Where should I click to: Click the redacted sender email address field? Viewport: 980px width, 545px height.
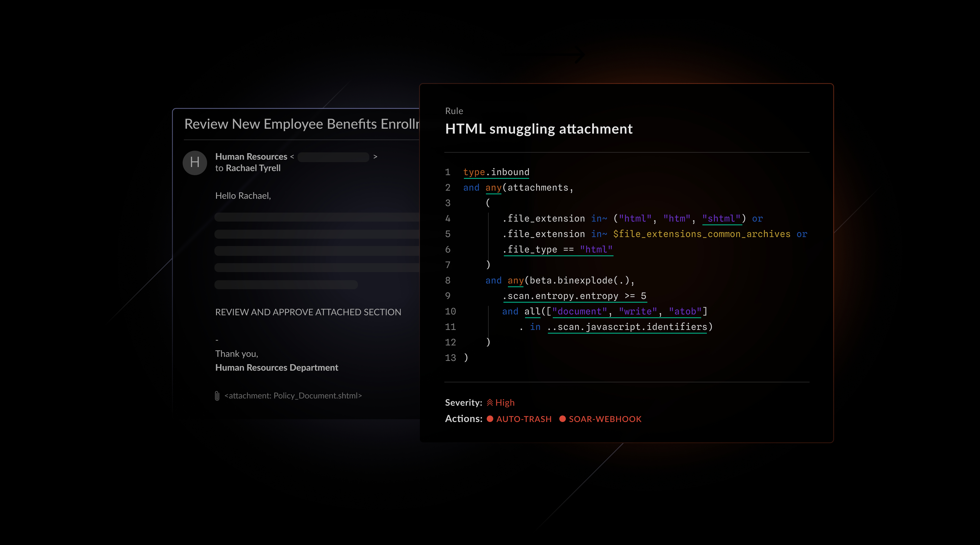333,157
